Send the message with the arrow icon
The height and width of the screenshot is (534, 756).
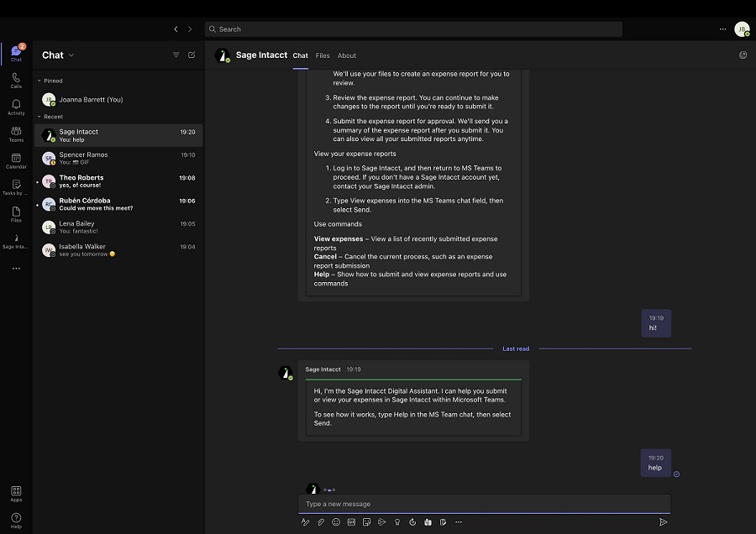[664, 522]
